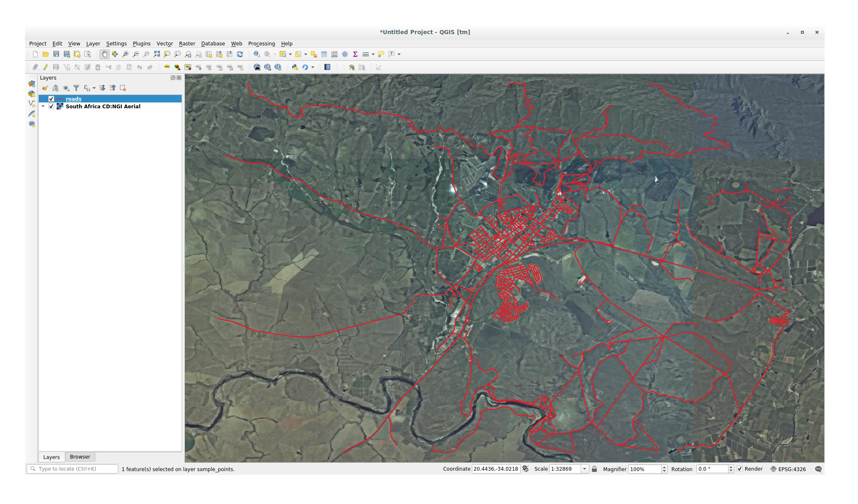Switch to the Browser tab
The height and width of the screenshot is (504, 858).
(80, 457)
